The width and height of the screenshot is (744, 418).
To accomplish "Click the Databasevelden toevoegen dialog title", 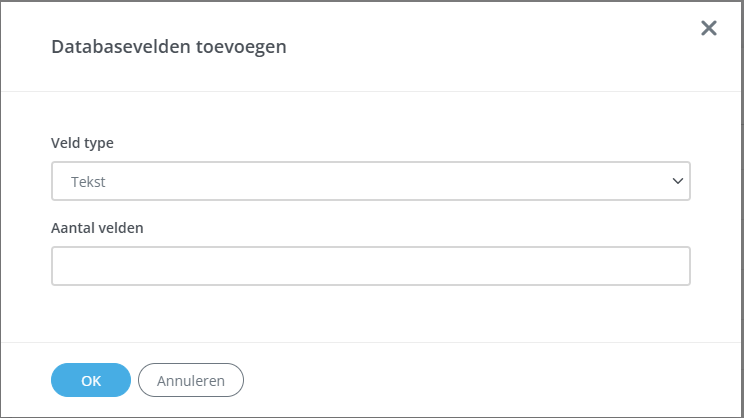I will tap(169, 47).
